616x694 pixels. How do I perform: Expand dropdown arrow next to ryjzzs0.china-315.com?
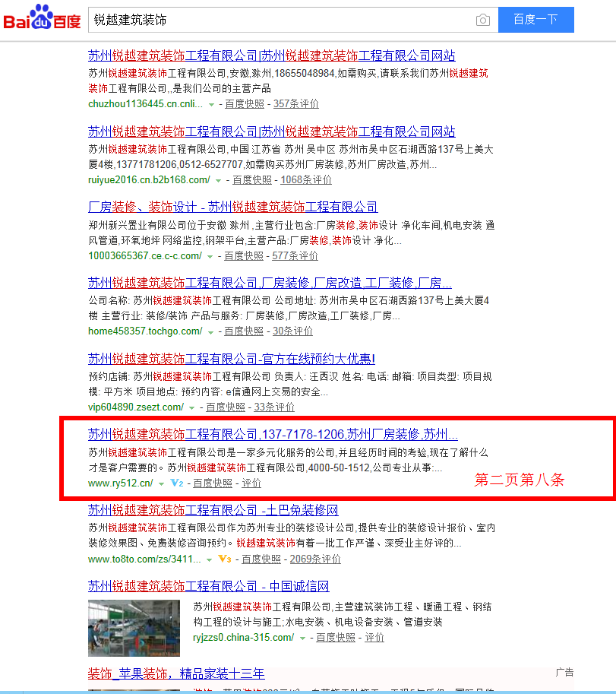pos(302,639)
